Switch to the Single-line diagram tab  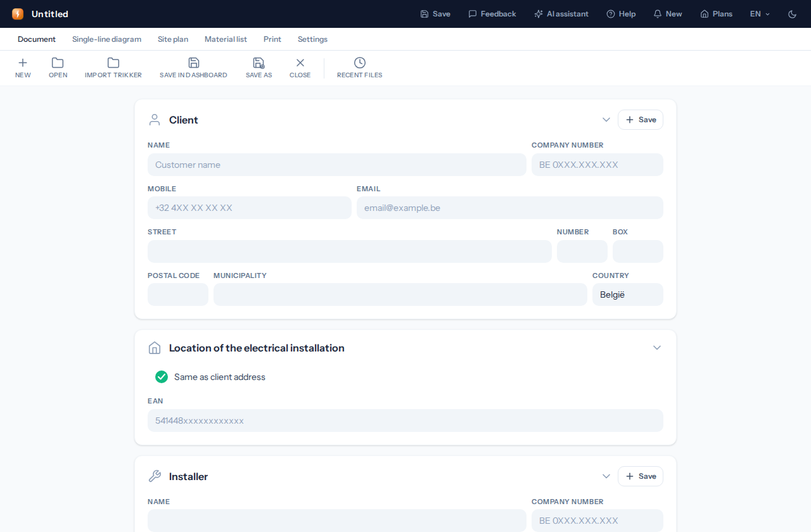tap(106, 39)
